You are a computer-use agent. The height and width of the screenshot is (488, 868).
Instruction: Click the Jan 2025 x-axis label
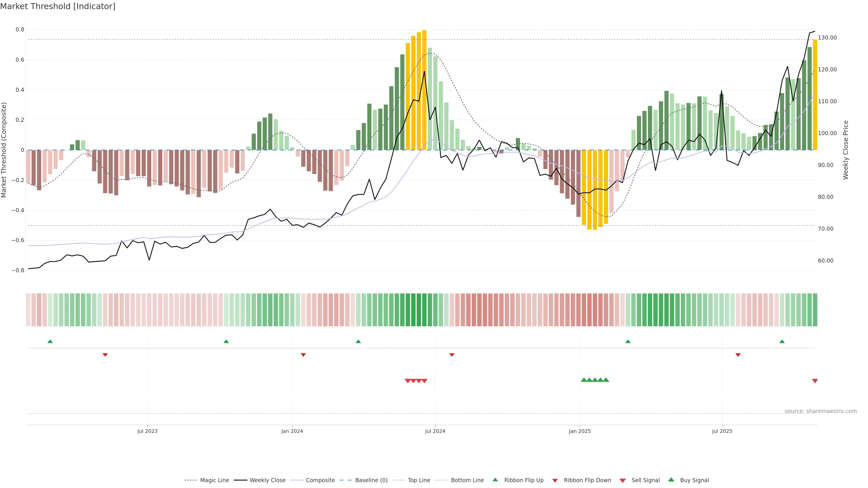coord(580,431)
